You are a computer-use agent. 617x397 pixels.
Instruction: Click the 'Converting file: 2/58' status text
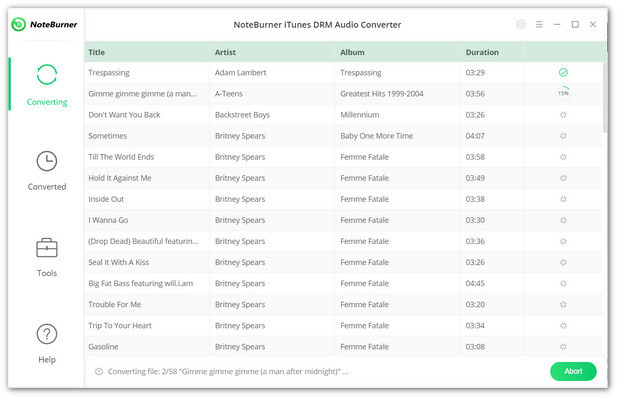pyautogui.click(x=228, y=371)
